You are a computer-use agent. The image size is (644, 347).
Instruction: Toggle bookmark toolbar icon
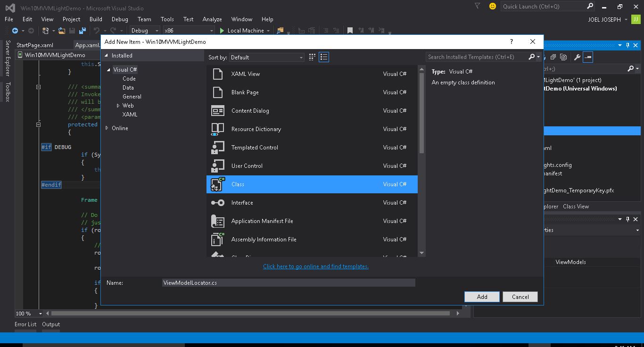point(350,31)
